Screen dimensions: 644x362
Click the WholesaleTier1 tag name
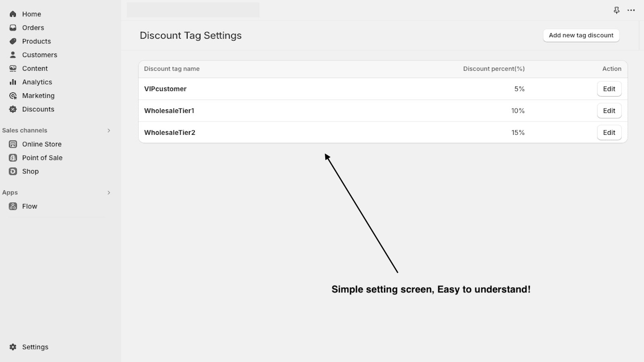[x=169, y=111]
